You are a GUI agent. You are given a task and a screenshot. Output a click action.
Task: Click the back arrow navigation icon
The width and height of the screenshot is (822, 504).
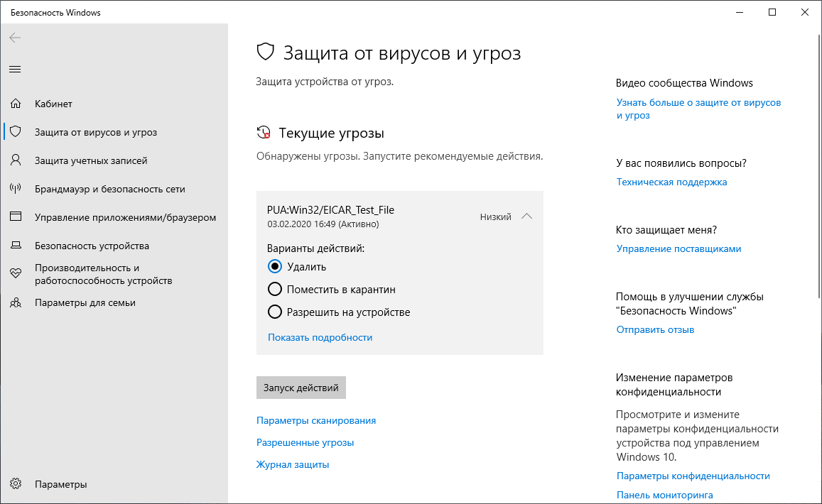tap(14, 38)
